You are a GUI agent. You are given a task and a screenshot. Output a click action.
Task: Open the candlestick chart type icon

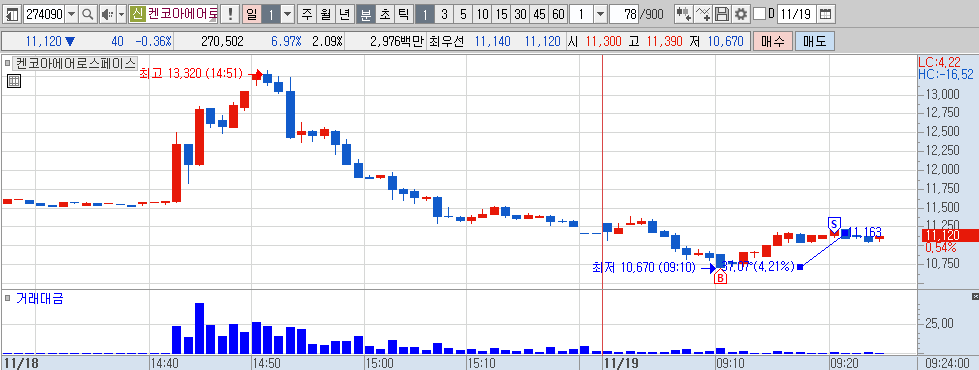[684, 14]
